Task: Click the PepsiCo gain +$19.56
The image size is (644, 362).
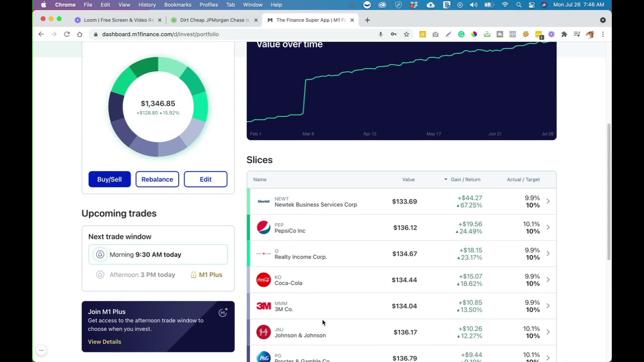Action: [470, 224]
